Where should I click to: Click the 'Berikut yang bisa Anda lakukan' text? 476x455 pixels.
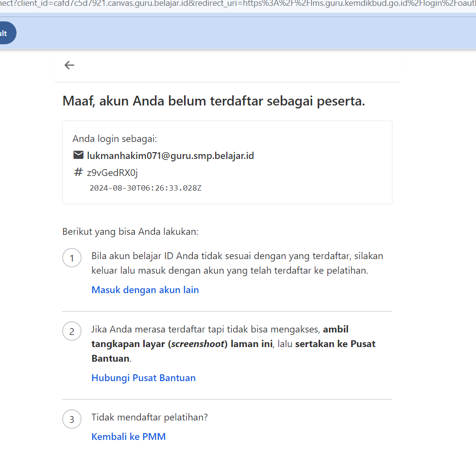[x=130, y=231]
